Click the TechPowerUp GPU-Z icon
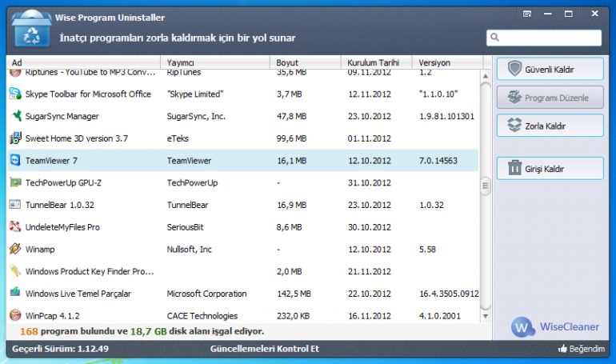The width and height of the screenshot is (616, 364). 15,182
